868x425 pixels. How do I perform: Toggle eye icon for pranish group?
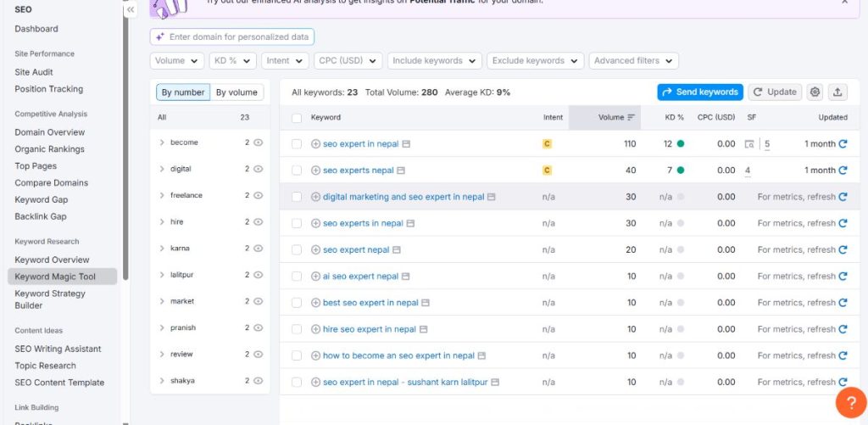pos(258,327)
